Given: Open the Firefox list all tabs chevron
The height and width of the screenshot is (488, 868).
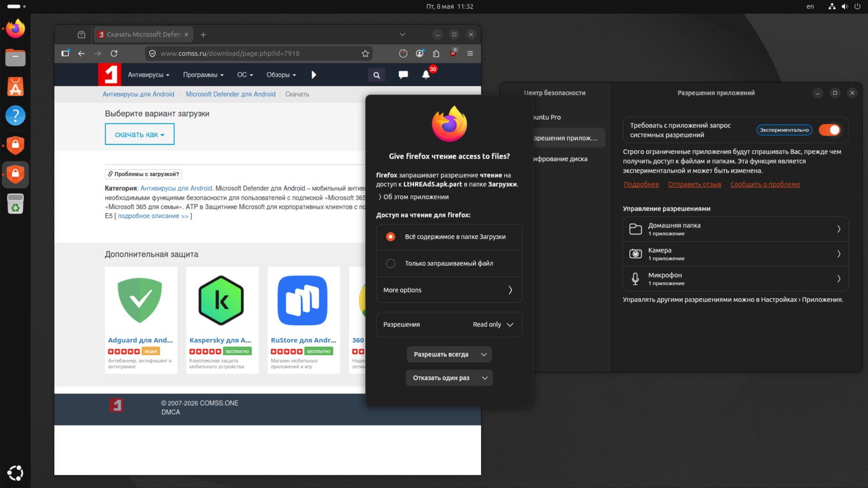Looking at the screenshot, I should tap(402, 34).
